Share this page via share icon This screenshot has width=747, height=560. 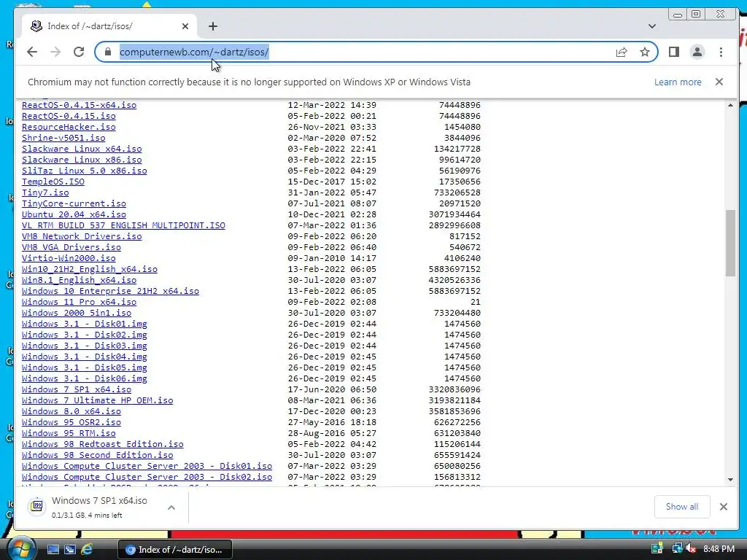point(622,52)
